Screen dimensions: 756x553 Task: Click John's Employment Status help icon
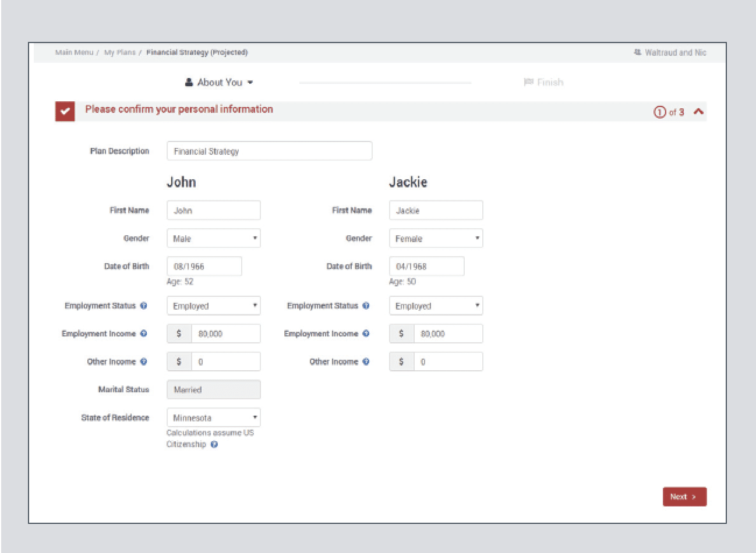click(144, 306)
